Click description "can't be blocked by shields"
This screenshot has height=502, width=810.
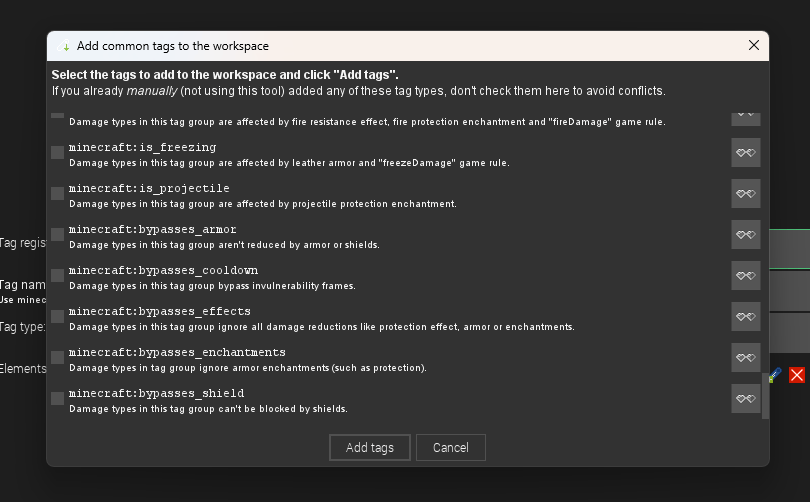[x=208, y=409]
